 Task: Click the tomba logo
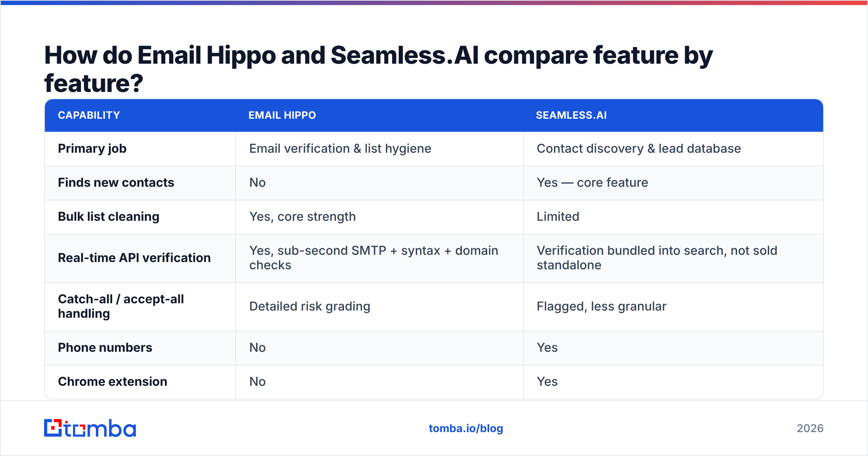[90, 428]
